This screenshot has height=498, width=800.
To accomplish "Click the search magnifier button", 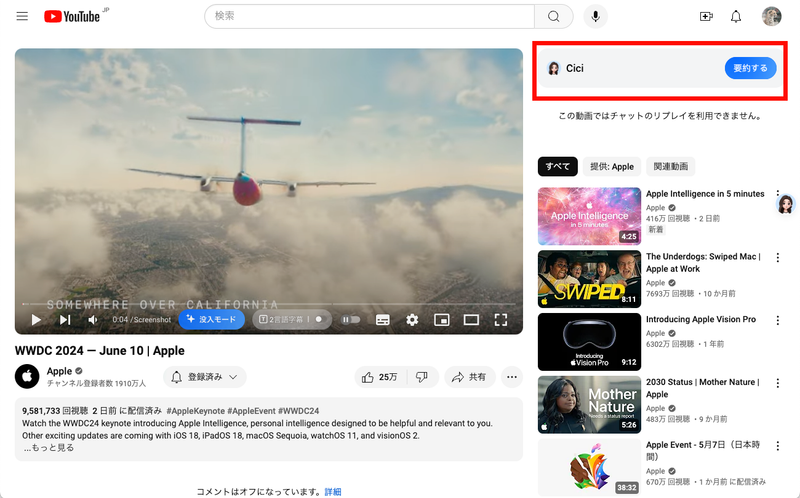I will pos(554,16).
